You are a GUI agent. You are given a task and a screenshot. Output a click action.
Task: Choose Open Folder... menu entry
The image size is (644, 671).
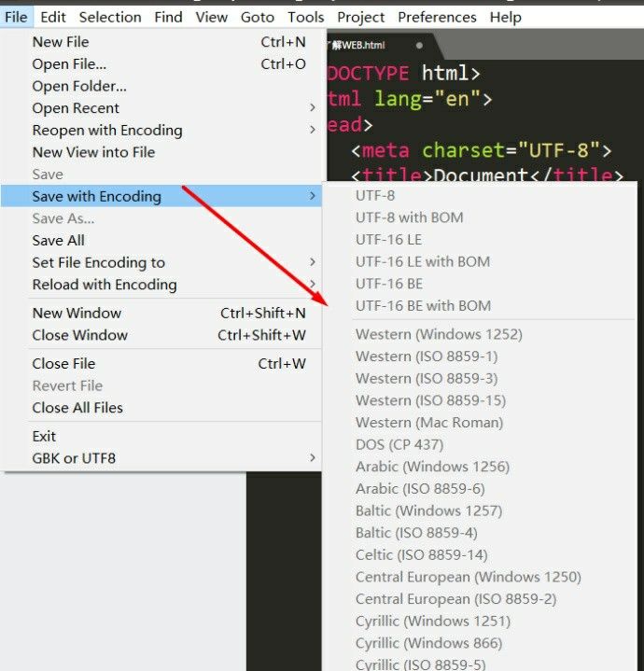(x=161, y=86)
